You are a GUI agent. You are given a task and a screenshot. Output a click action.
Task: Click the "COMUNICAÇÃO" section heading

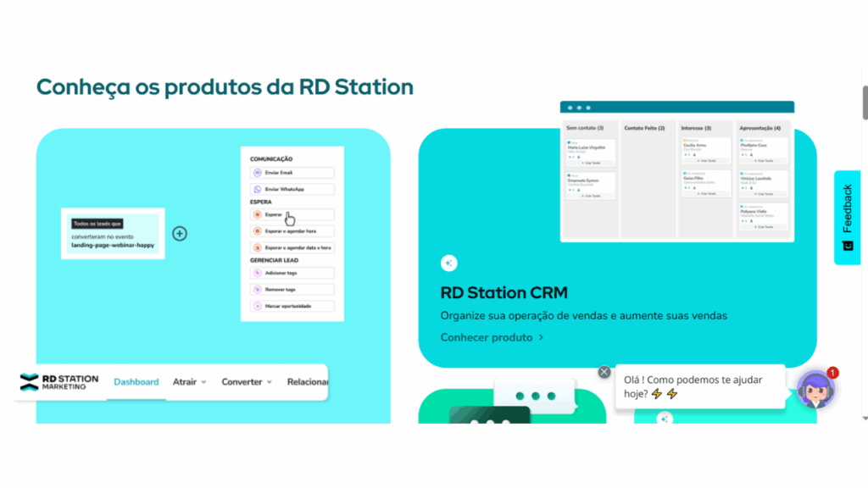[271, 158]
